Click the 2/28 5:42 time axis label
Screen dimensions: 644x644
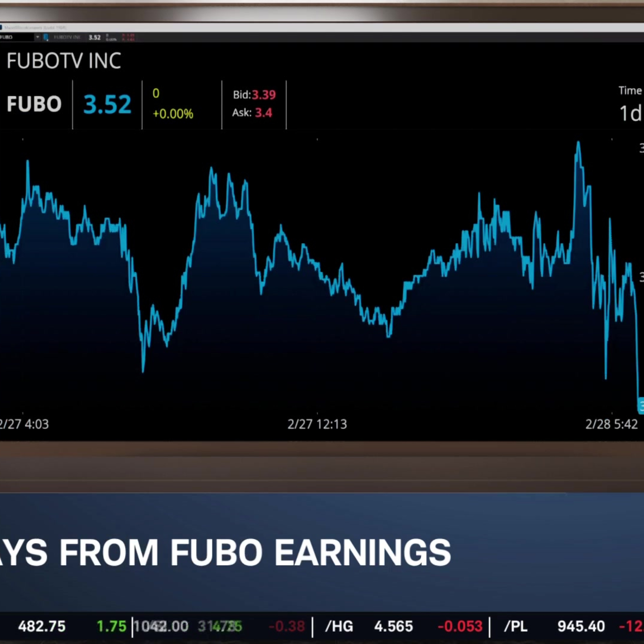[611, 424]
